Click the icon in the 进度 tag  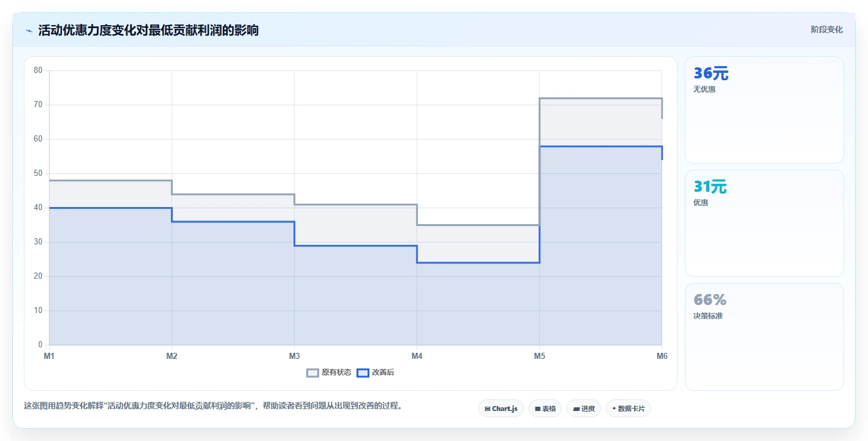click(576, 409)
